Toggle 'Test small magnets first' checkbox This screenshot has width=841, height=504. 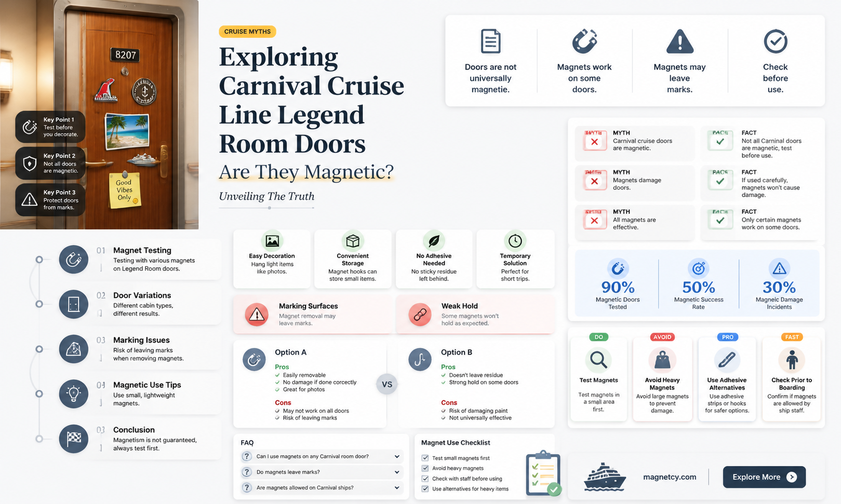point(425,458)
